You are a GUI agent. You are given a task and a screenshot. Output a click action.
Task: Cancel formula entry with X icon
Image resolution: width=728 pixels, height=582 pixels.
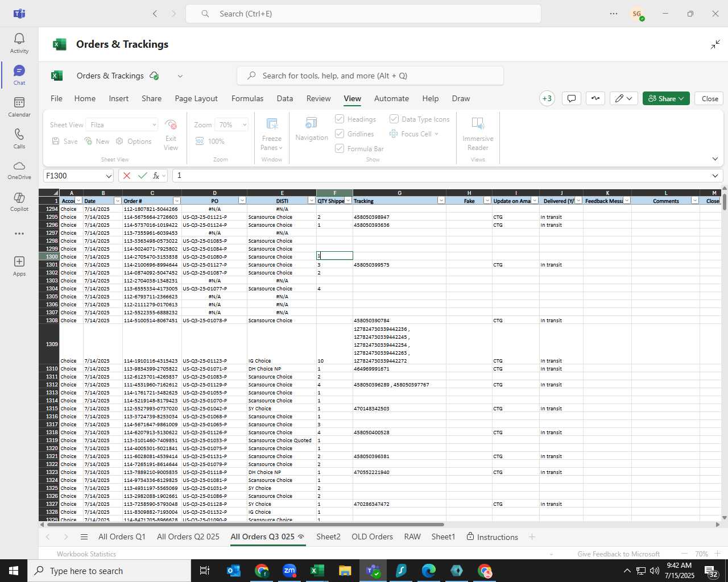click(x=126, y=176)
